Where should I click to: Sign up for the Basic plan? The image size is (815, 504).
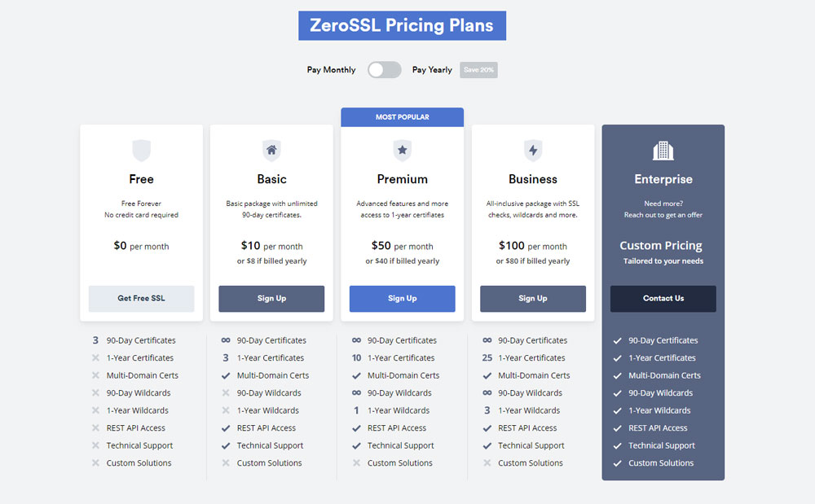click(271, 299)
